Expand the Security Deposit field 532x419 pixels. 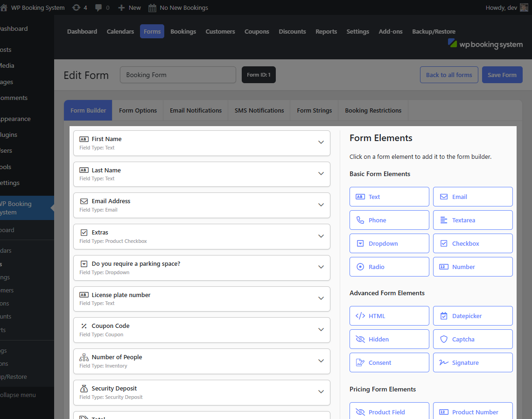point(321,391)
